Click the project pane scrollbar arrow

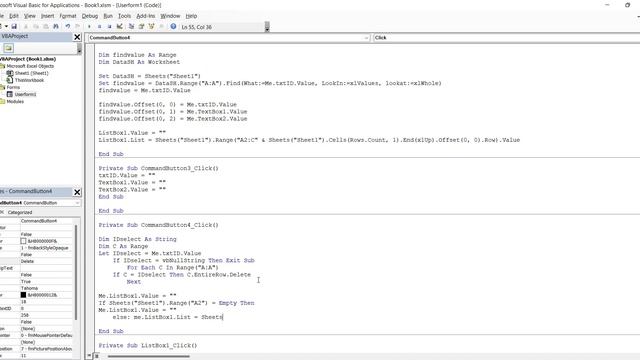click(79, 51)
